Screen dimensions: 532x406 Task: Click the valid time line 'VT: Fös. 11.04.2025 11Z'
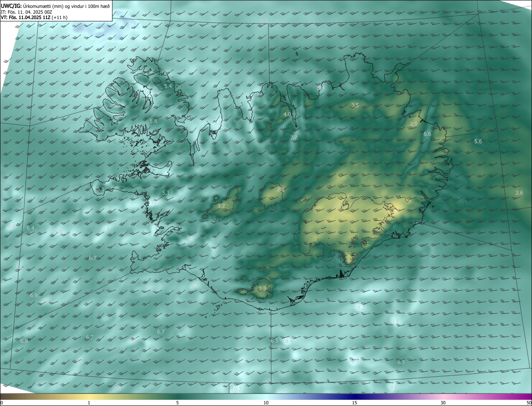coord(26,18)
